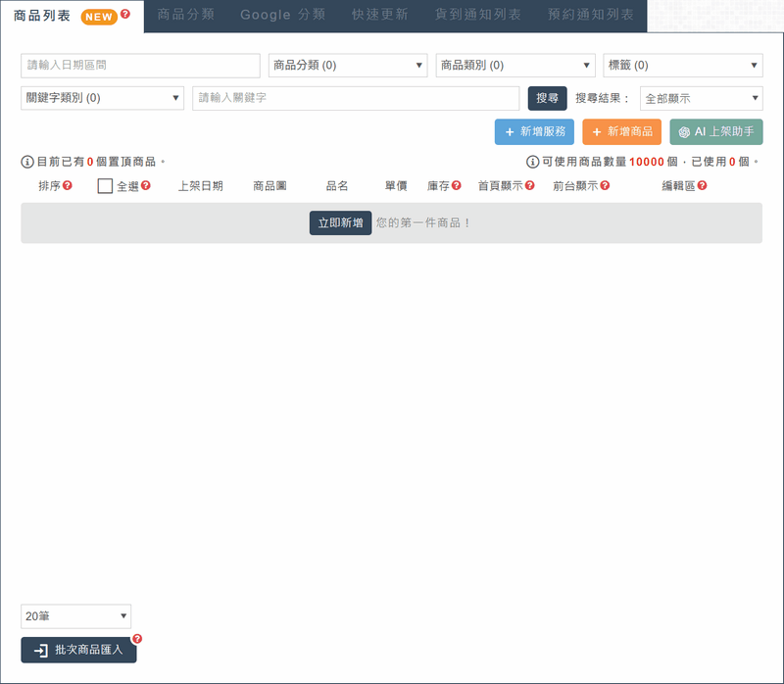Switch to the 快速更新 tab
The height and width of the screenshot is (684, 784).
click(x=380, y=15)
